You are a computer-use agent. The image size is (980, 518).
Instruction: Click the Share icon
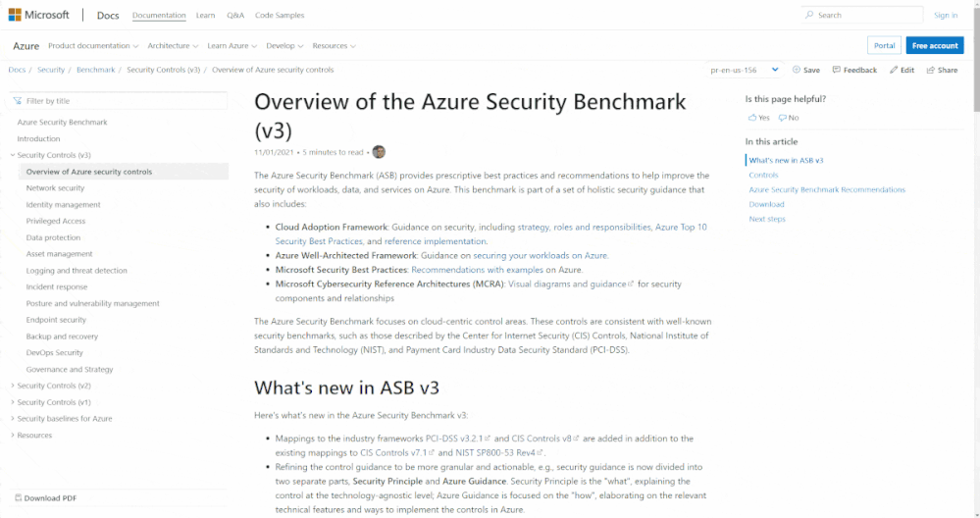click(x=931, y=70)
